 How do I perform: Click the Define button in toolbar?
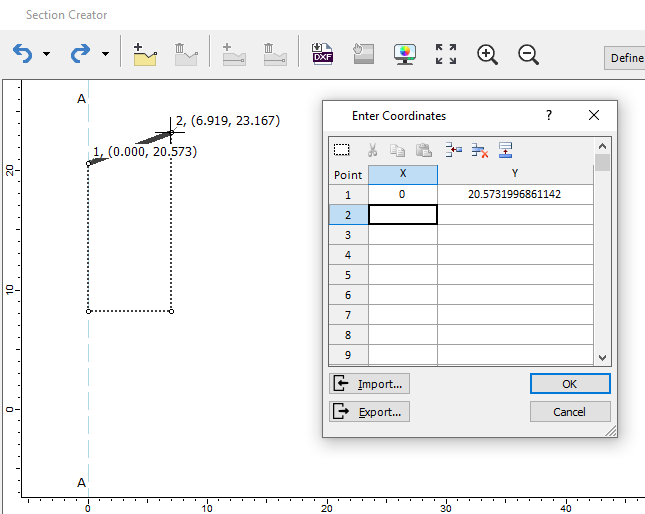pos(624,58)
